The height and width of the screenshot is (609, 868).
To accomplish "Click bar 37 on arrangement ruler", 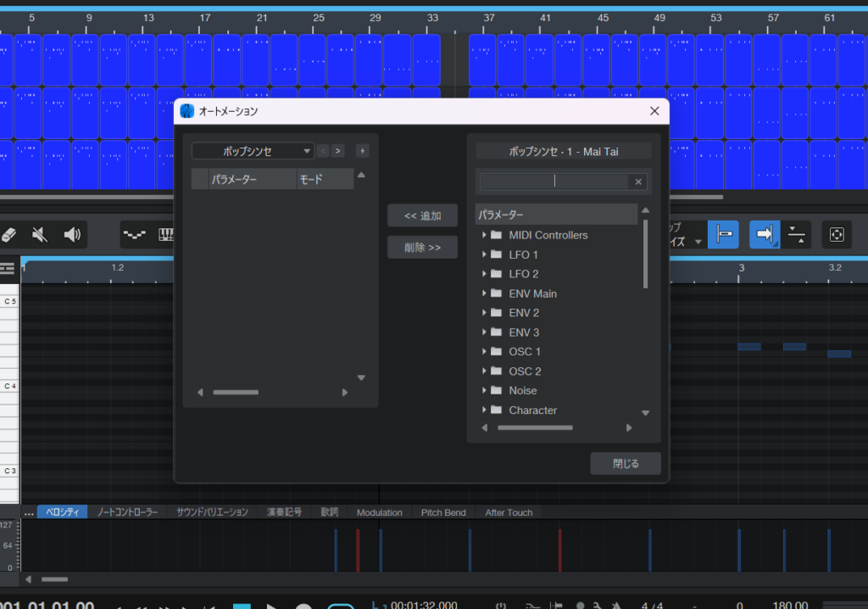I will point(489,18).
